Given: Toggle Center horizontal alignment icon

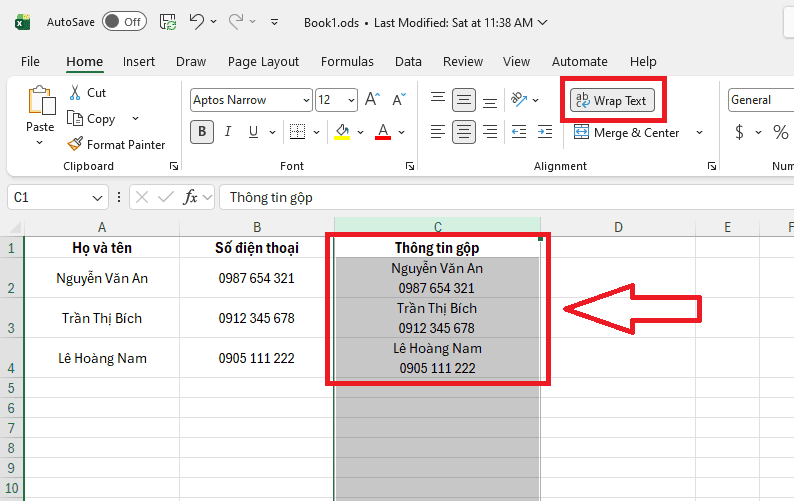Looking at the screenshot, I should point(463,132).
